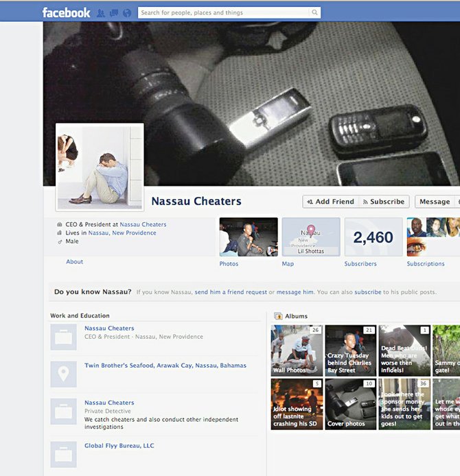The width and height of the screenshot is (460, 476).
Task: Click the briefcase icon beside Global Flyy Bureau
Action: pyautogui.click(x=63, y=454)
